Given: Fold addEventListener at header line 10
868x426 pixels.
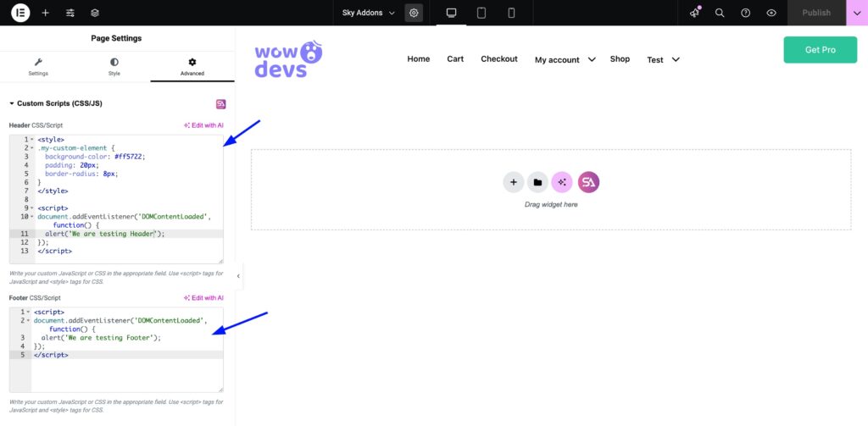Looking at the screenshot, I should [33, 217].
